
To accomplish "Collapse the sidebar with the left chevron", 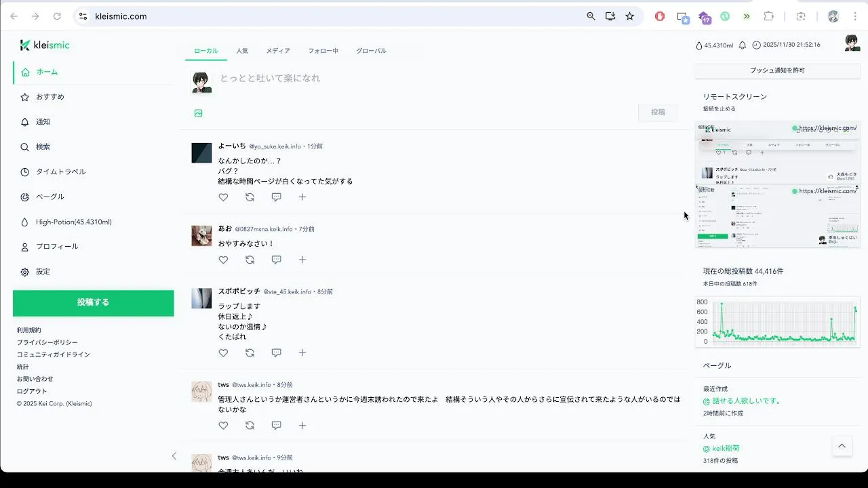I will coord(174,456).
